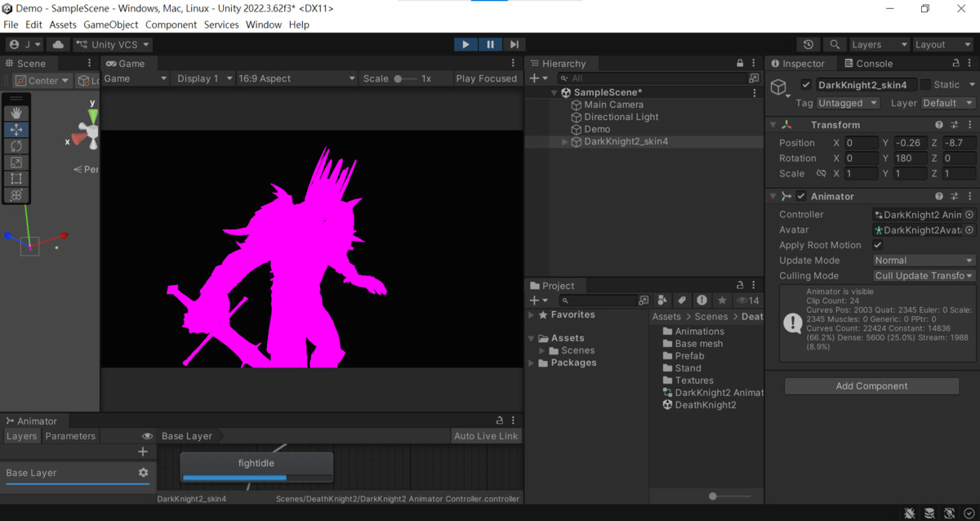Open Animator component presets icon
Screen dimensions: 980x521
(955, 197)
